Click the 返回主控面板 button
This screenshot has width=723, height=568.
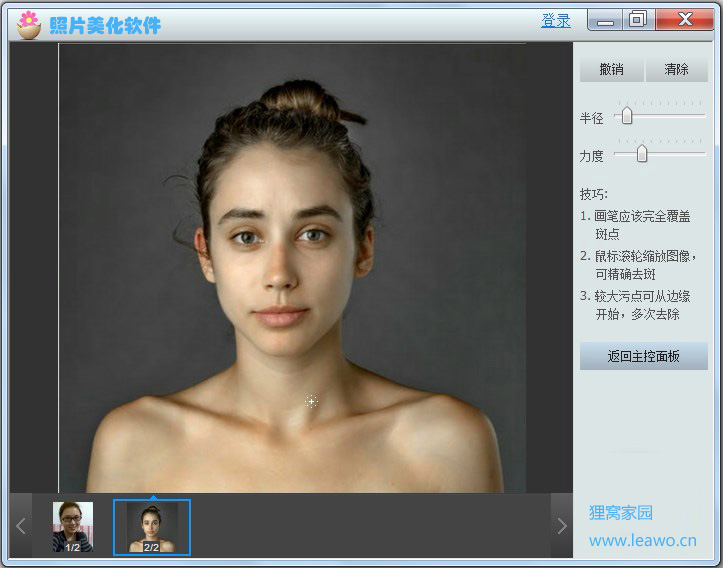click(x=644, y=356)
